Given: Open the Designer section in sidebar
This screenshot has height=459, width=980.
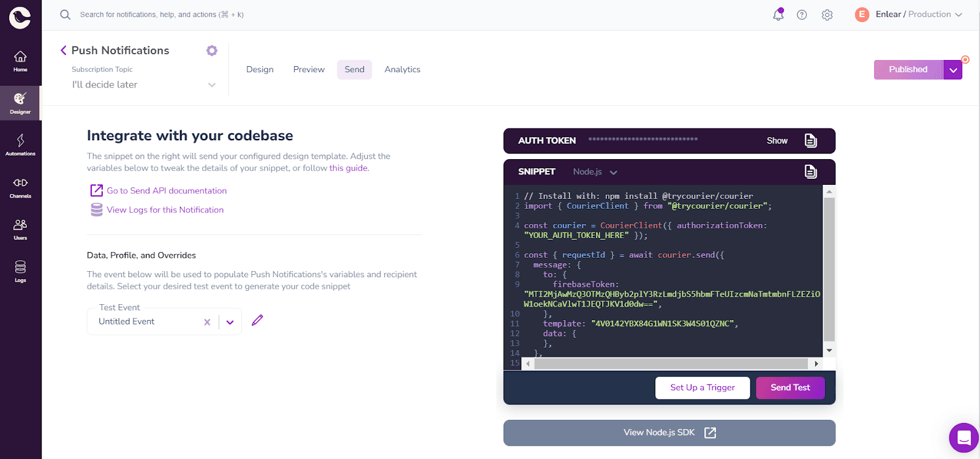Looking at the screenshot, I should pos(20,103).
